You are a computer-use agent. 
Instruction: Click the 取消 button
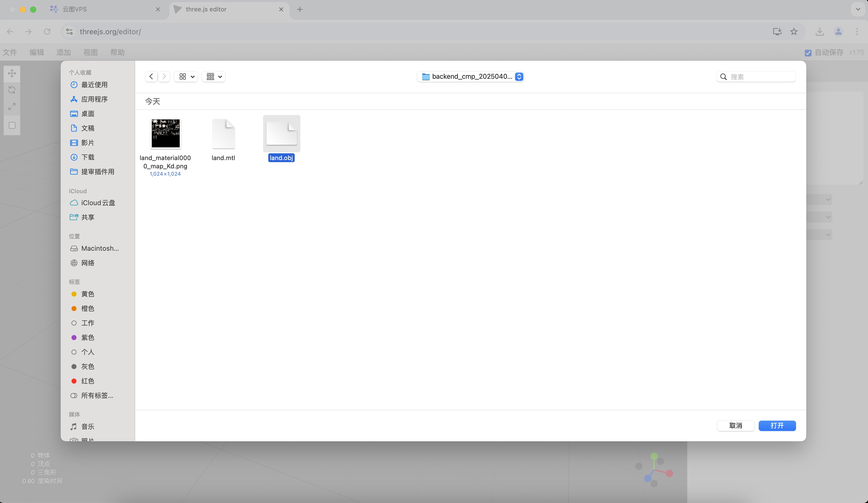click(736, 426)
